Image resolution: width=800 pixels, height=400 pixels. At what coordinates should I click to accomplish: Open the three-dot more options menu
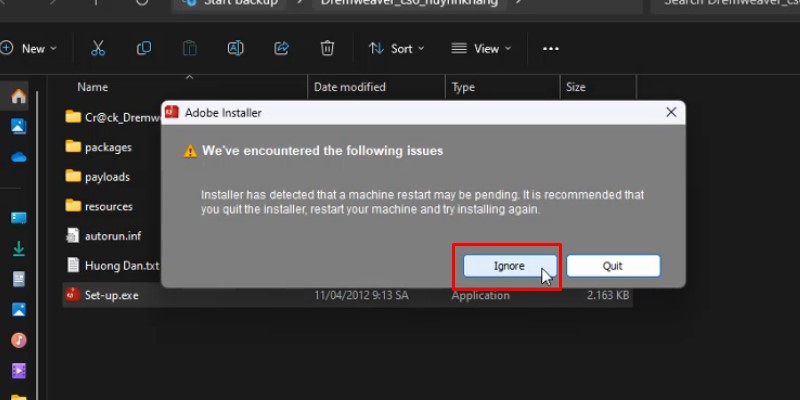(550, 48)
